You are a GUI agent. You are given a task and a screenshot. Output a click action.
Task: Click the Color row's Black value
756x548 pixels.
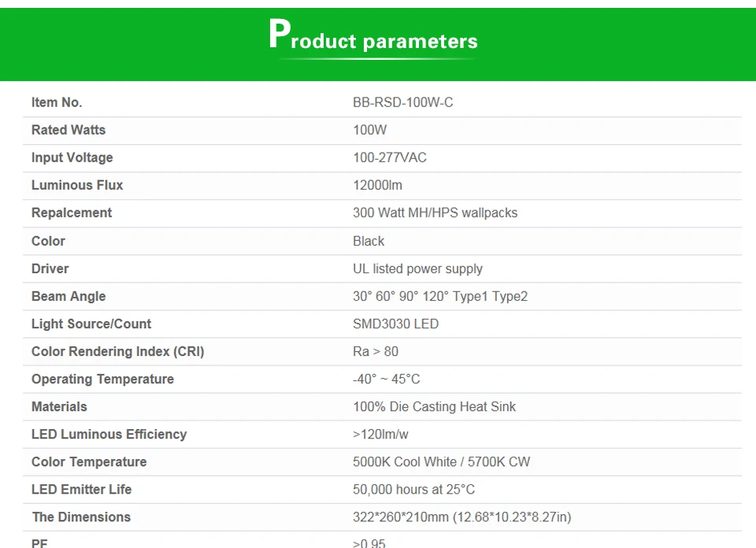click(369, 241)
